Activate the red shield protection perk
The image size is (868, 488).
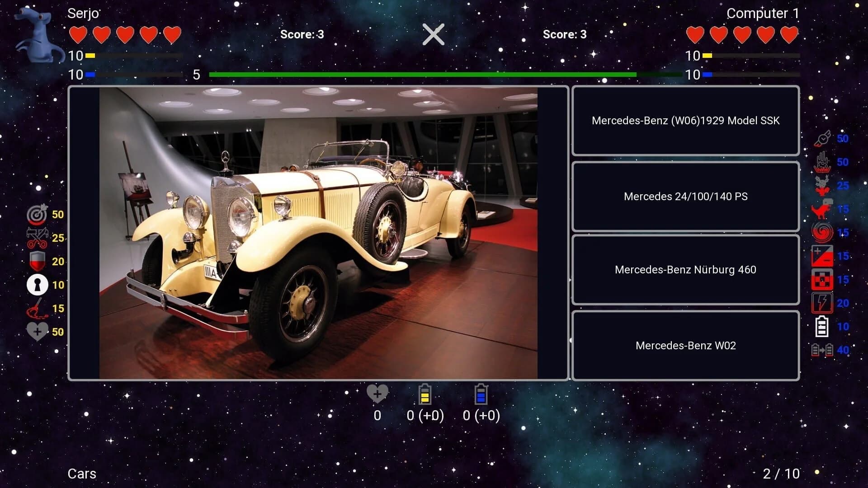click(38, 261)
